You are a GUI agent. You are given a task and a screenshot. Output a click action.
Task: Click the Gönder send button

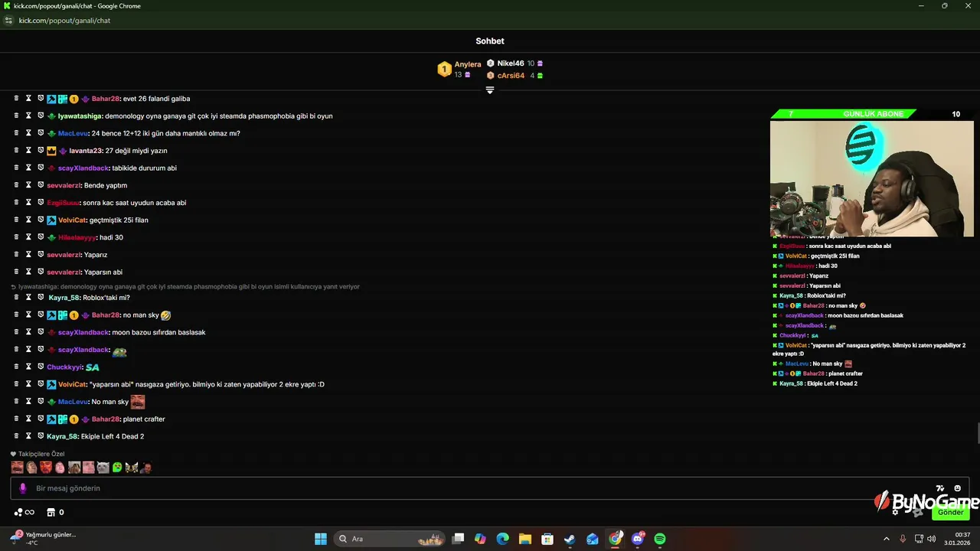(x=951, y=513)
